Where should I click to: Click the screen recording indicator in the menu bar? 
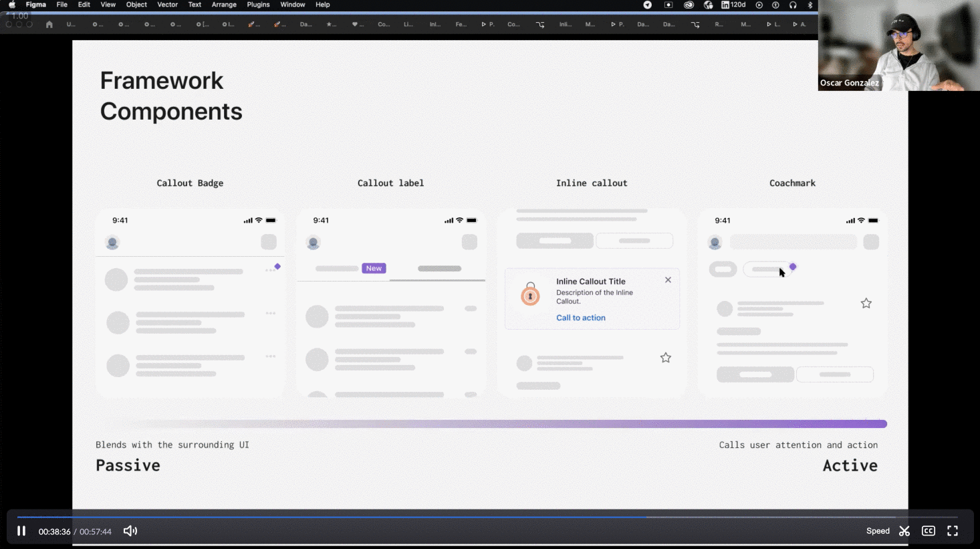click(x=668, y=5)
